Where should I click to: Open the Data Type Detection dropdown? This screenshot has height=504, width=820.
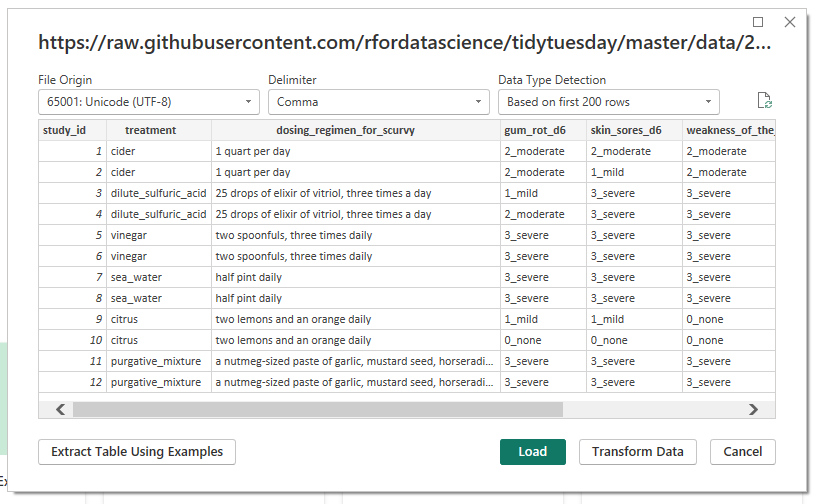tap(609, 102)
